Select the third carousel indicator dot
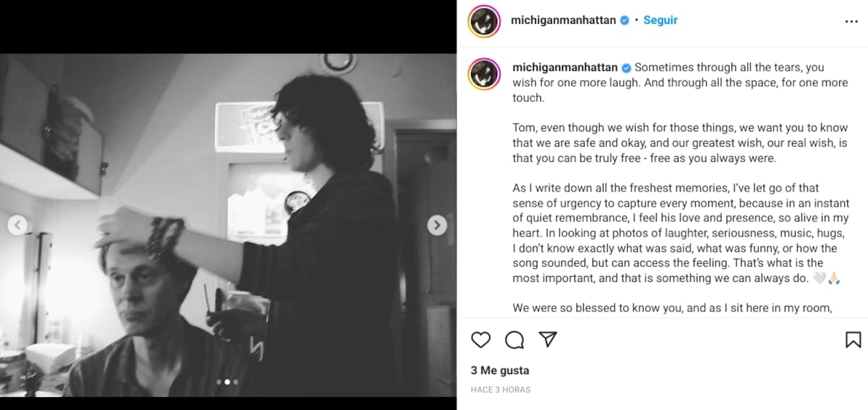Image resolution: width=868 pixels, height=410 pixels. point(235,382)
